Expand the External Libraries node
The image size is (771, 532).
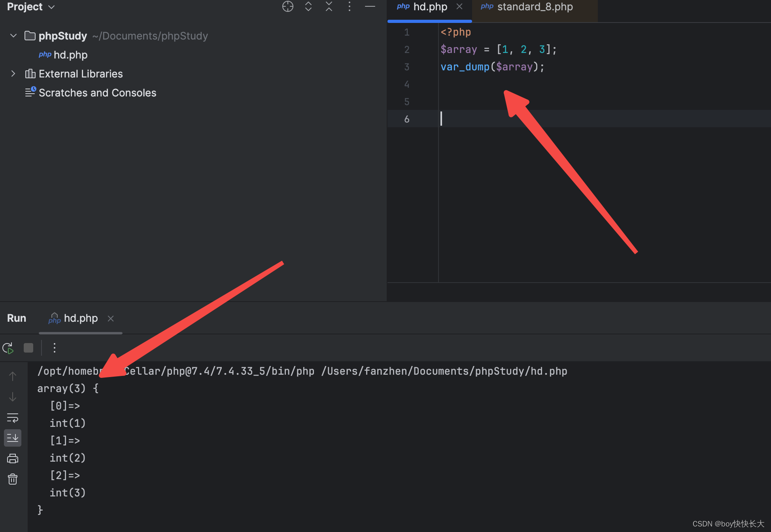pos(13,74)
